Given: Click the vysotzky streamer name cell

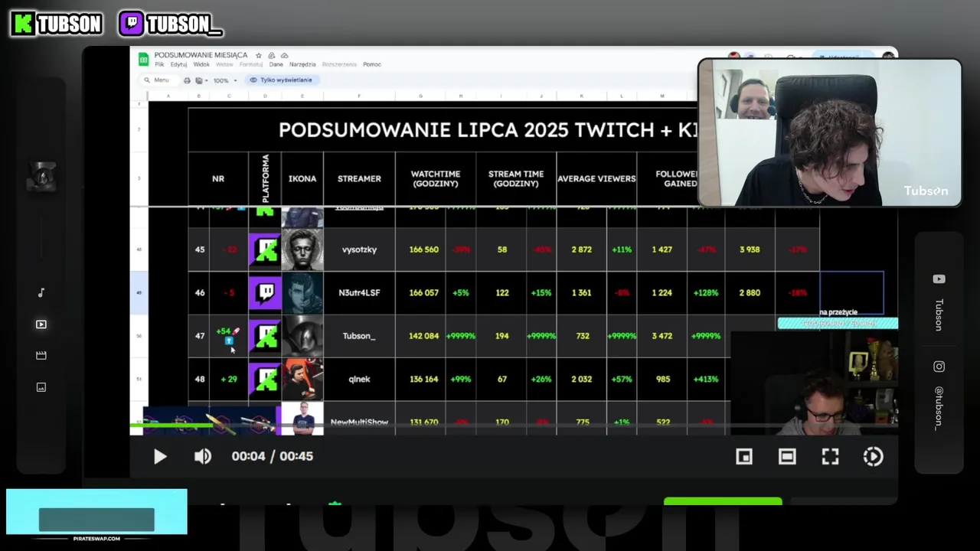Looking at the screenshot, I should pyautogui.click(x=359, y=249).
